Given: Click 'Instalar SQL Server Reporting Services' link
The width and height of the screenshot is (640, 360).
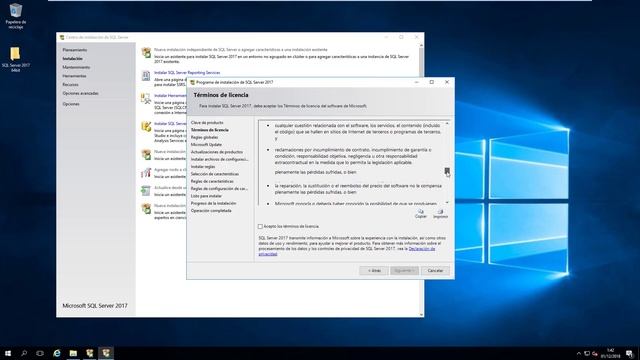Looking at the screenshot, I should pos(187,73).
